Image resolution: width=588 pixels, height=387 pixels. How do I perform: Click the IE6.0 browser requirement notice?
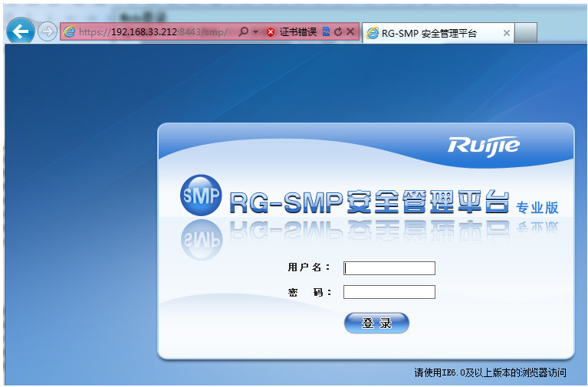[x=490, y=372]
